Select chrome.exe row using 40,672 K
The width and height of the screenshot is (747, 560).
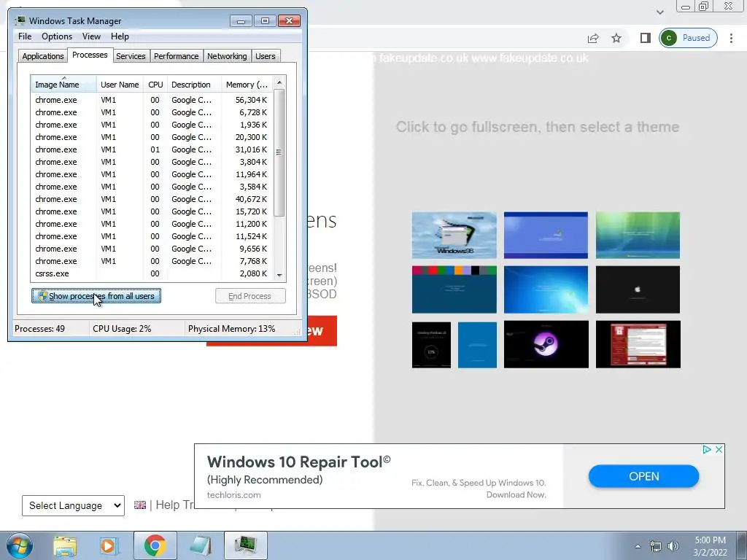point(152,199)
